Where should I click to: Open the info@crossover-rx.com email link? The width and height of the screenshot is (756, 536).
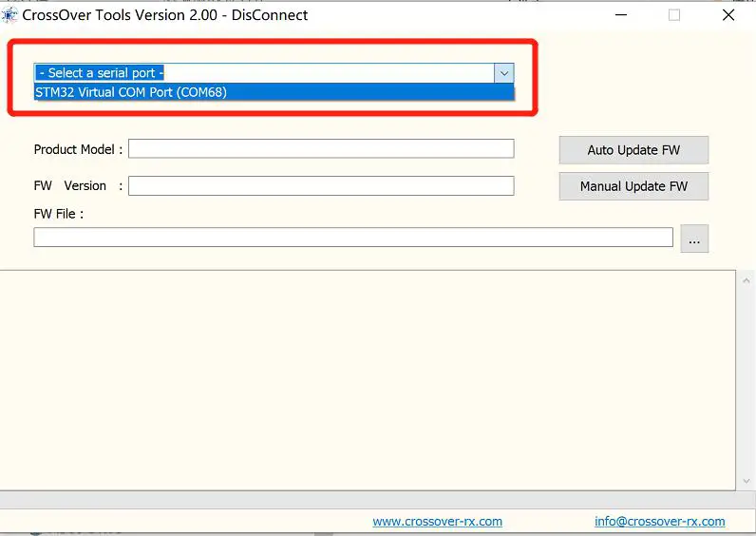[x=659, y=522]
